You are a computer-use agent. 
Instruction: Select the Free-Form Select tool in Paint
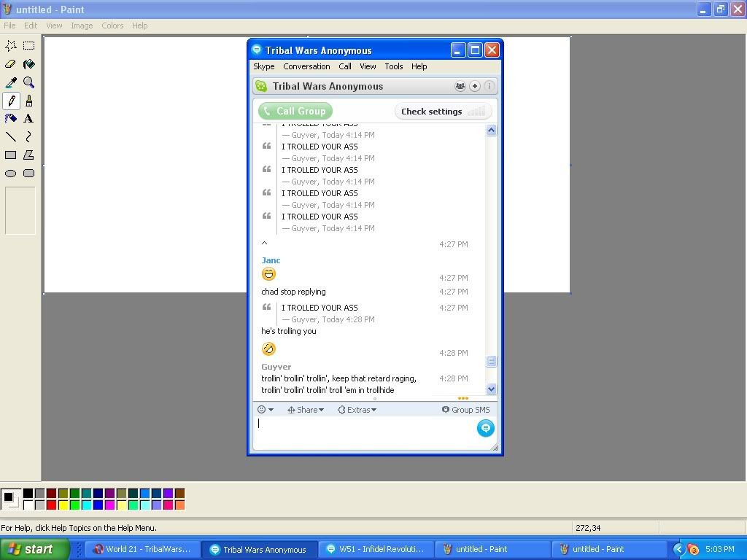click(10, 46)
